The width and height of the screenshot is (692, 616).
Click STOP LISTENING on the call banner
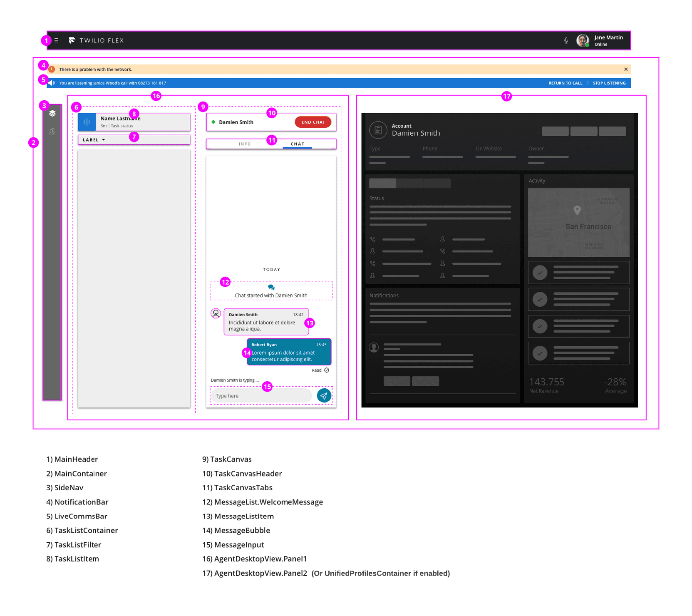[x=609, y=83]
